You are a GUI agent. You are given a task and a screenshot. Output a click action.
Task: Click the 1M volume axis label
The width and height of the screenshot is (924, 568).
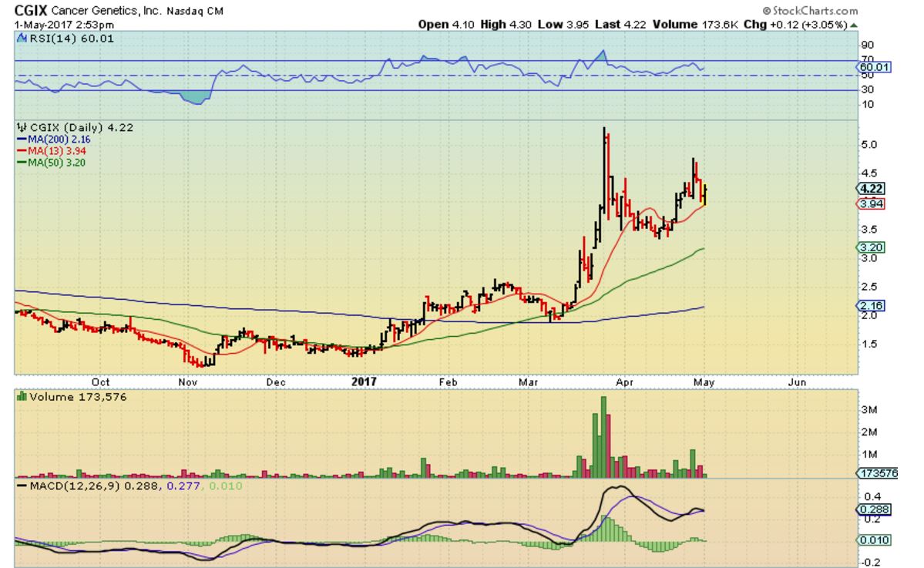click(869, 454)
